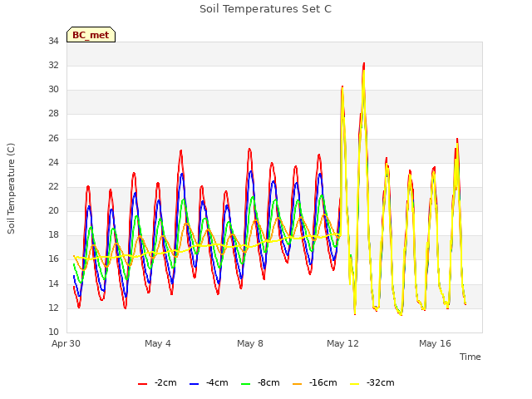This screenshot has height=399, width=532.
Task: Click the 34 y-axis tick label
Action: (x=53, y=42)
